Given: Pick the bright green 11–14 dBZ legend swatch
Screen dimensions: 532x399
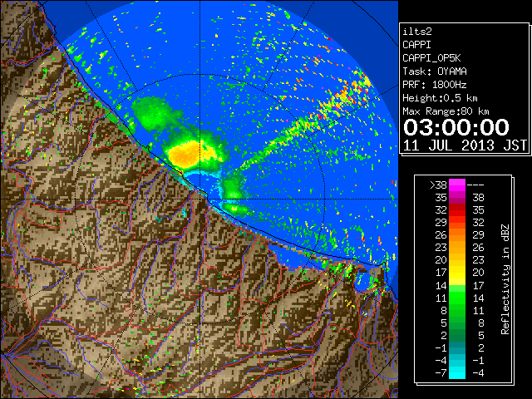Looking at the screenshot, I should tap(457, 298).
